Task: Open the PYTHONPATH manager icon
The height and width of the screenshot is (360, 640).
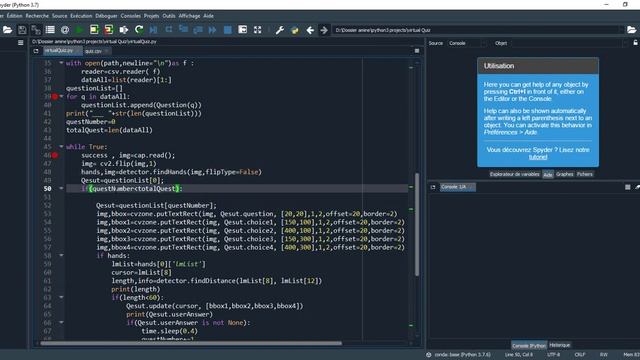Action: coord(295,30)
